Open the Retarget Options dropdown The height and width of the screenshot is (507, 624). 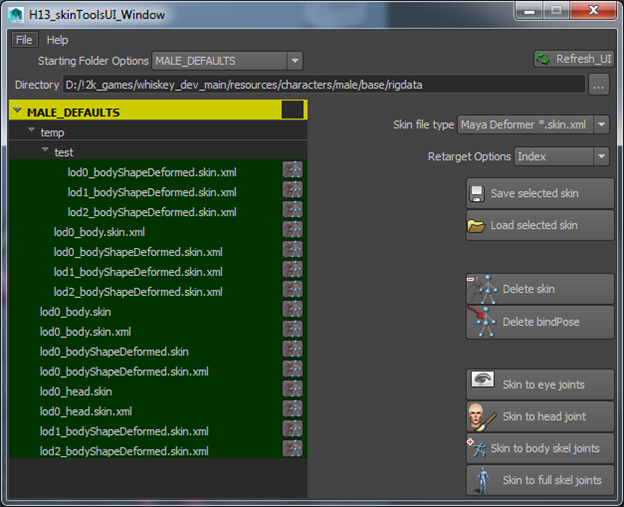[562, 156]
